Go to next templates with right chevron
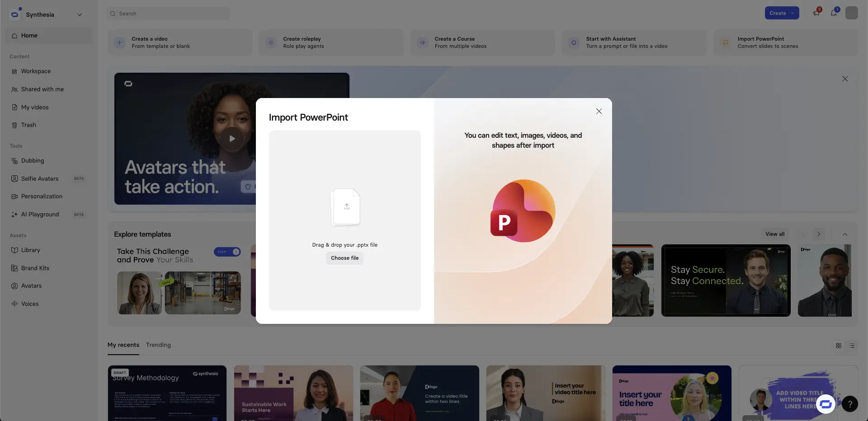 819,234
